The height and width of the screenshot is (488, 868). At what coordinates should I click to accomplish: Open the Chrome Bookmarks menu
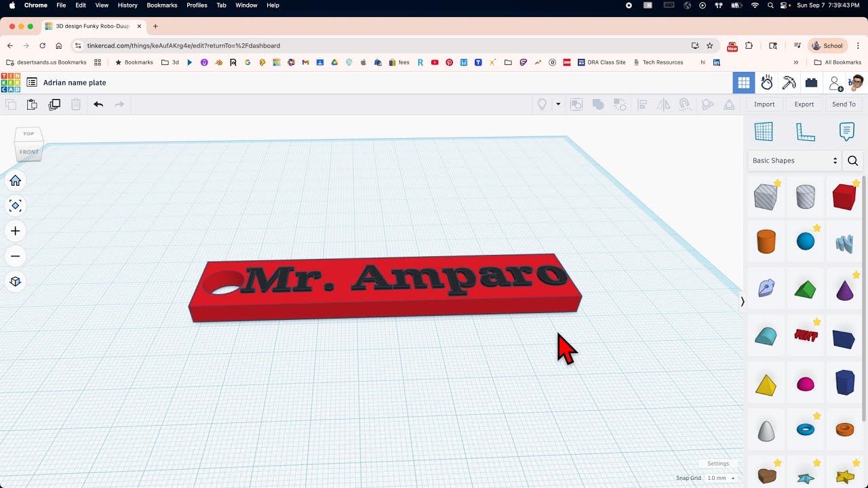pos(162,5)
